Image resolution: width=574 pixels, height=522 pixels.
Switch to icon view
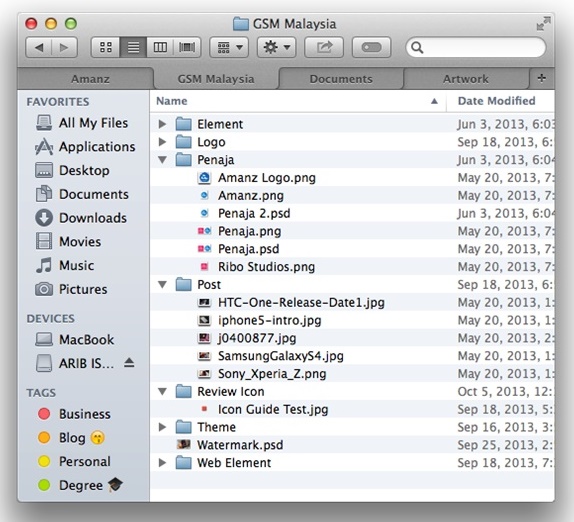tap(105, 47)
